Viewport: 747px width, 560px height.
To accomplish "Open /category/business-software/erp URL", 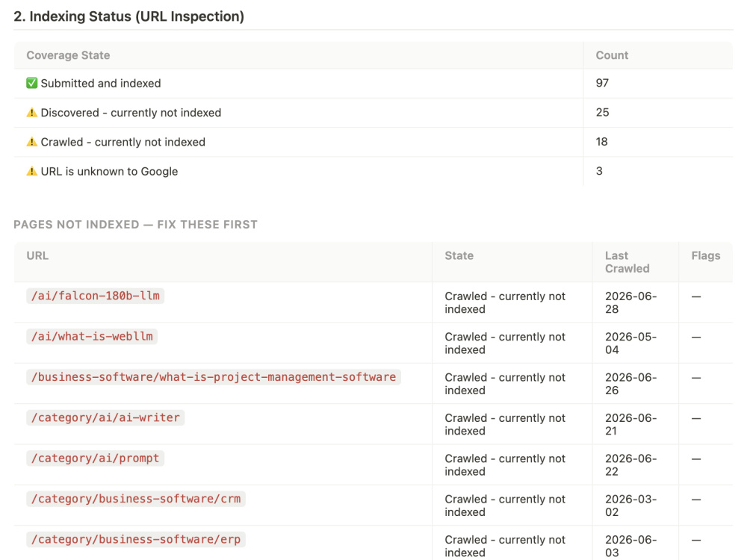I will (x=136, y=539).
